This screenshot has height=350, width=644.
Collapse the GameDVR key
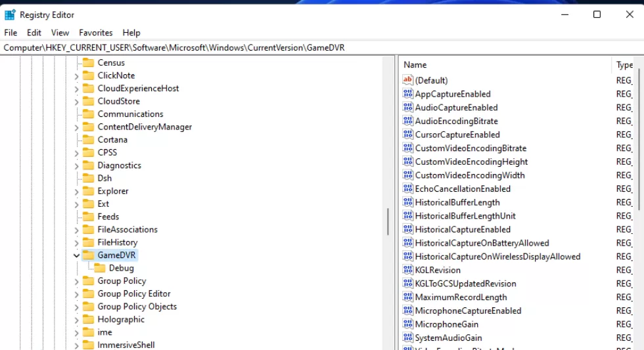(x=76, y=255)
